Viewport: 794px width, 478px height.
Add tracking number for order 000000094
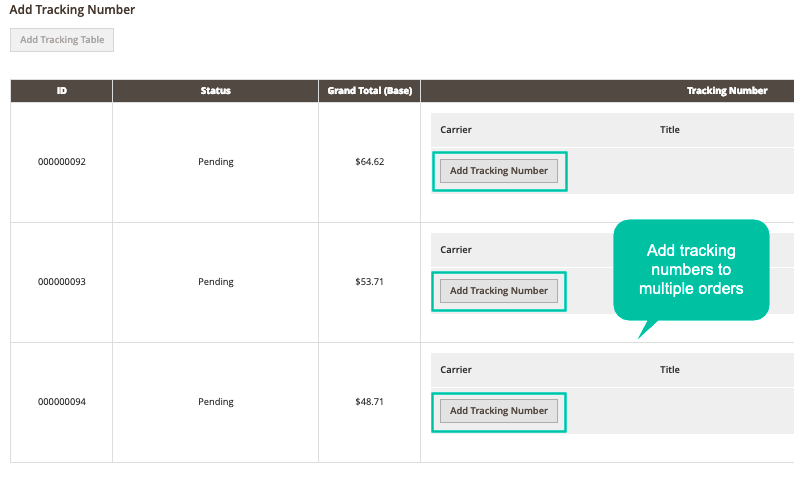pyautogui.click(x=499, y=411)
